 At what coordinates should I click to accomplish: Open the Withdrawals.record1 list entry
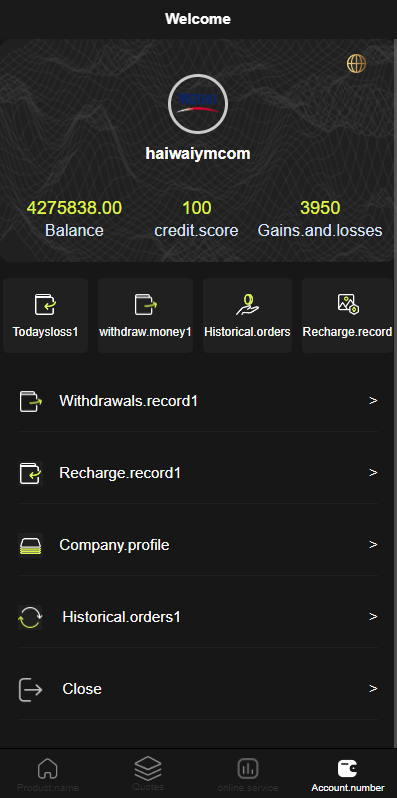(x=198, y=401)
